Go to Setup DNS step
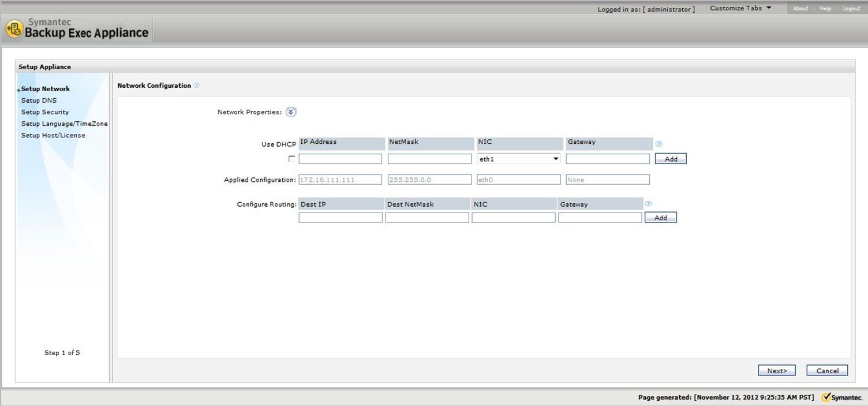Screen dimensions: 868x406 pos(39,100)
